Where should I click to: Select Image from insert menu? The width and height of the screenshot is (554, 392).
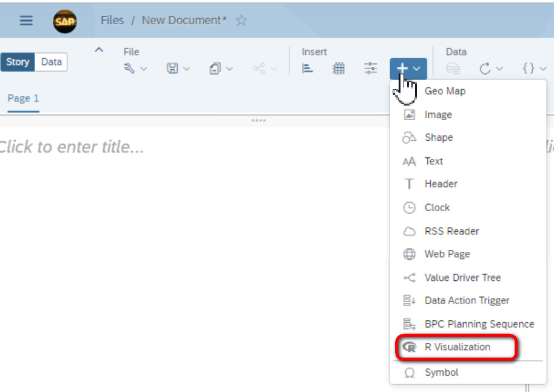(468, 115)
